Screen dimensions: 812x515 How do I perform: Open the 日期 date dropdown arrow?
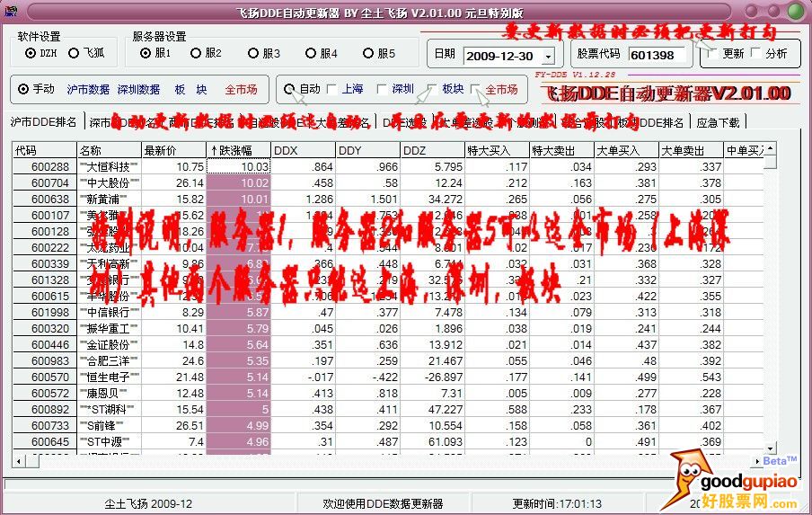tap(548, 56)
